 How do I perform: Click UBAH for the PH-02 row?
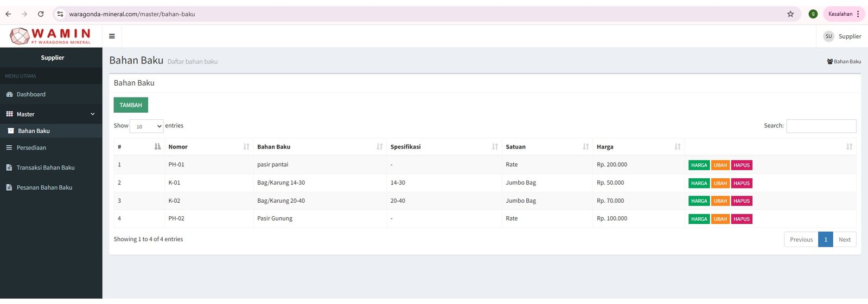[720, 219]
